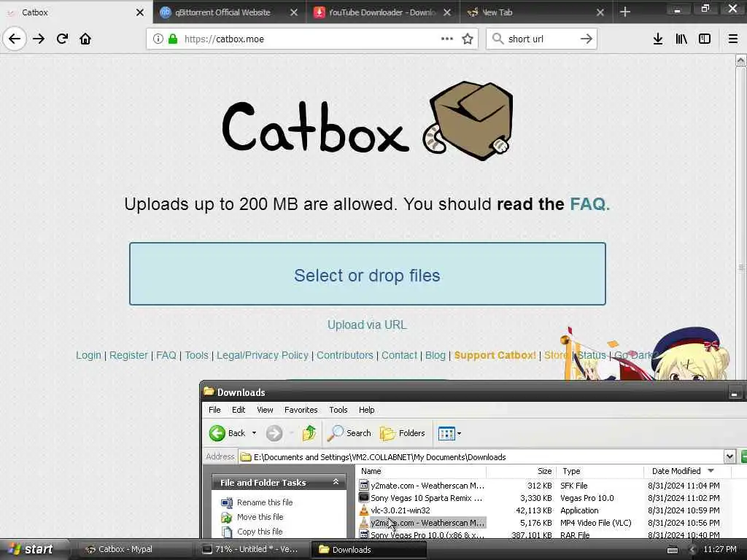The height and width of the screenshot is (560, 747).
Task: Click the Up folder icon in Downloads window
Action: (309, 433)
